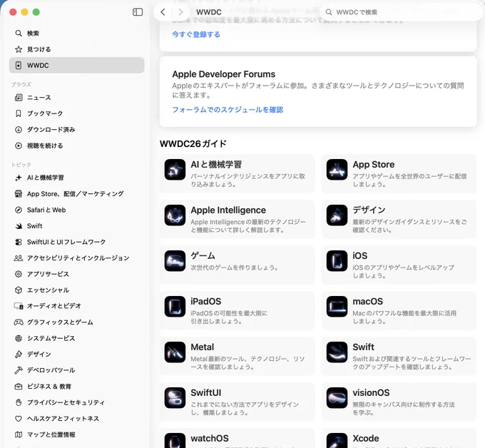The height and width of the screenshot is (448, 485).
Task: Open 検索 in the sidebar
Action: pyautogui.click(x=77, y=33)
